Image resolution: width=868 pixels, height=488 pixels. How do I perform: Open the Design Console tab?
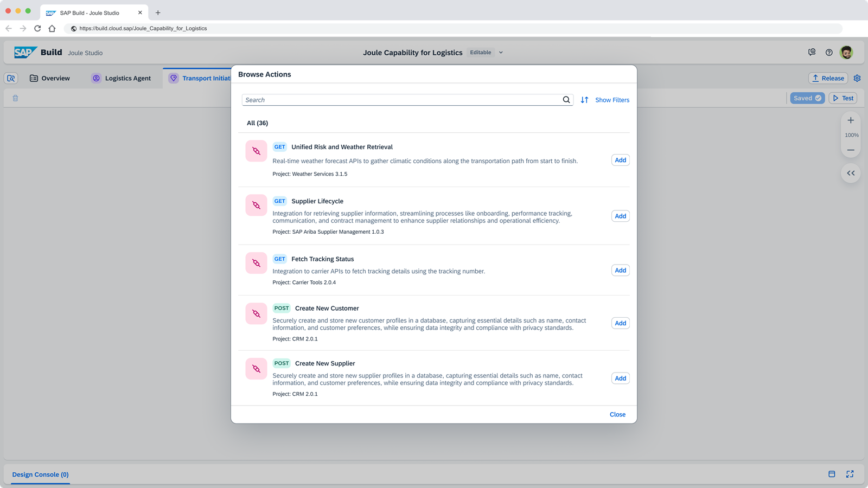tap(40, 474)
